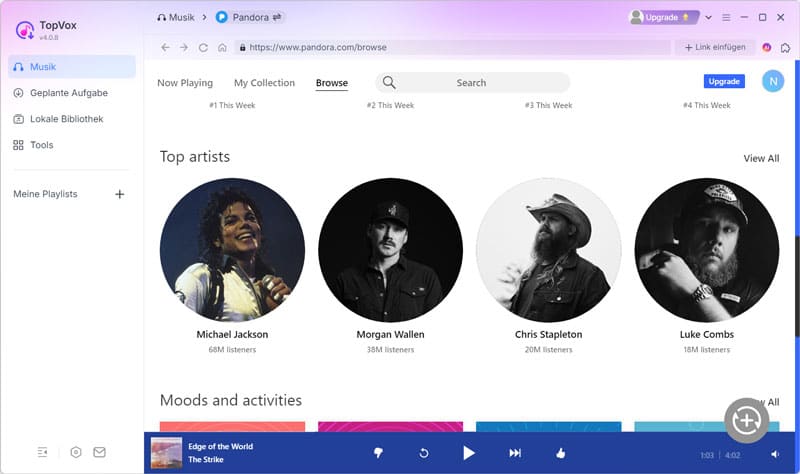The height and width of the screenshot is (474, 800).
Task: Click the Luke Combs name label
Action: coord(707,335)
